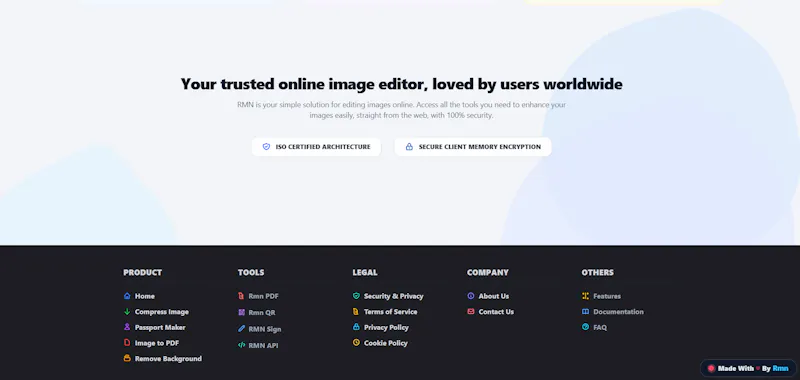Open the Rmn QR tool link
Screen dimensions: 800x380
(262, 313)
